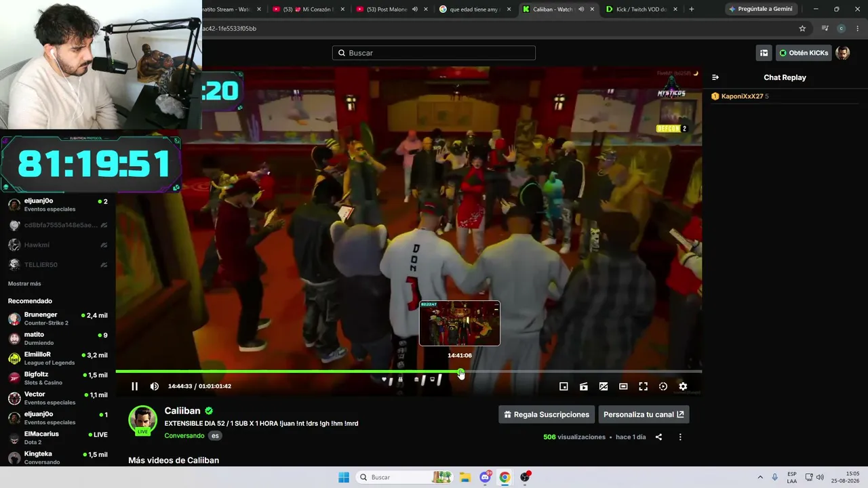The image size is (868, 488).
Task: Open Discord from the taskbar
Action: (x=485, y=477)
